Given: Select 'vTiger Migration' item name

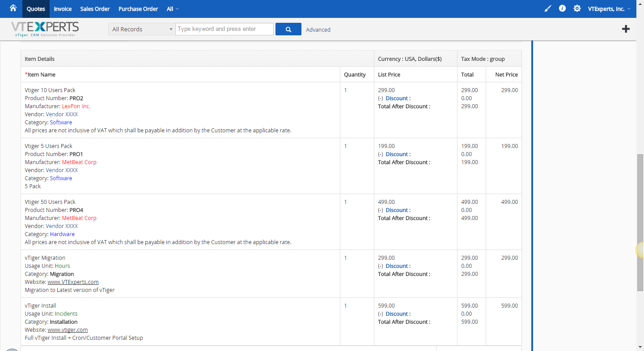Looking at the screenshot, I should tap(45, 258).
